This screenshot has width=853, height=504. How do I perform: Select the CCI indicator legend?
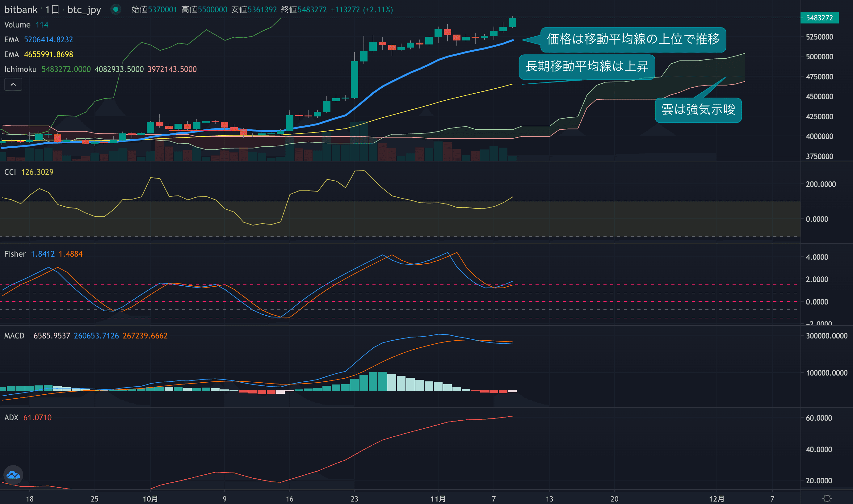point(10,172)
